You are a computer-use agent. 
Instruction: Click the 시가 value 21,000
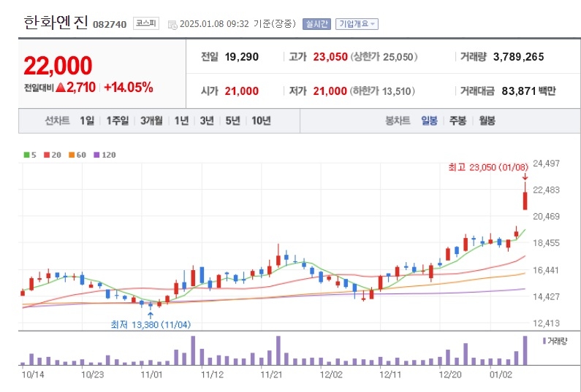coord(242,91)
